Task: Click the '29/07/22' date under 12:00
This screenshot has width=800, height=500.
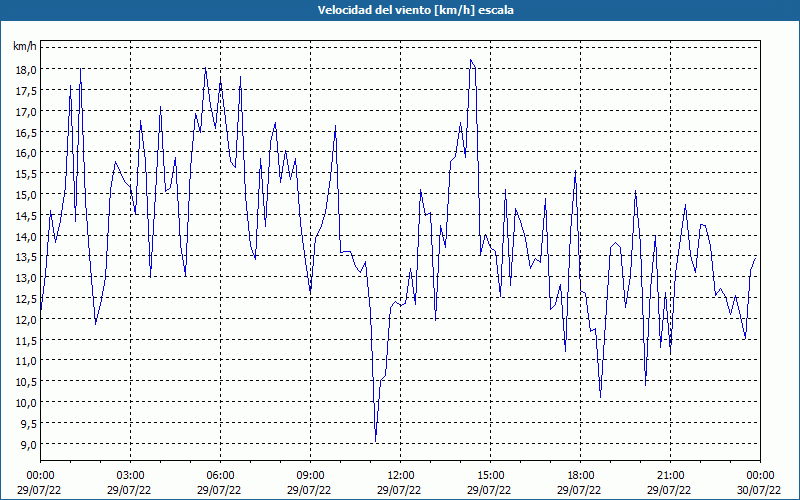Action: [x=399, y=490]
